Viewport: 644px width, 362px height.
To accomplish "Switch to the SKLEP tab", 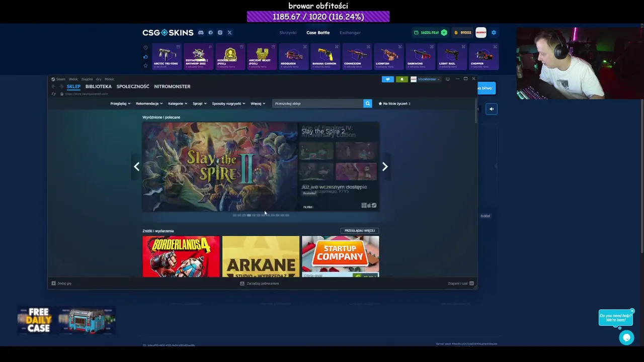I will coord(73,86).
